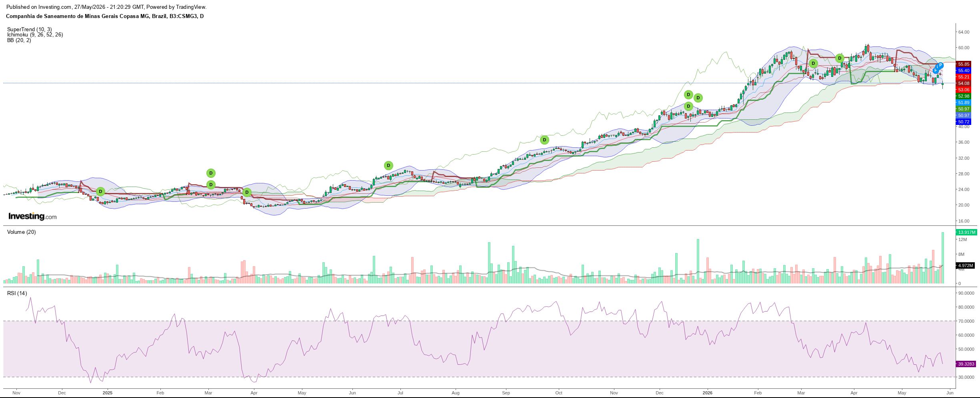Click the black 4.972M volume average tag
The width and height of the screenshot is (980, 398).
966,265
